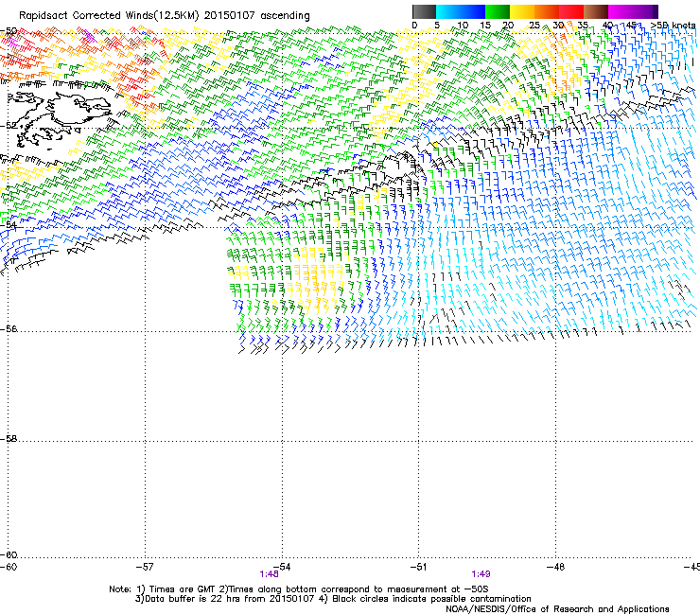Choose the orange 25-30 knots legend color
Image resolution: width=700 pixels, height=615 pixels.
point(547,11)
